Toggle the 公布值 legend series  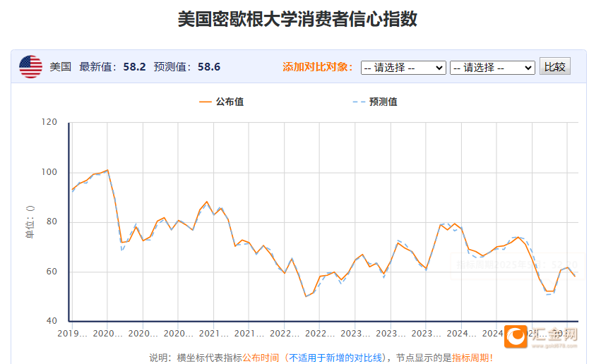[221, 102]
